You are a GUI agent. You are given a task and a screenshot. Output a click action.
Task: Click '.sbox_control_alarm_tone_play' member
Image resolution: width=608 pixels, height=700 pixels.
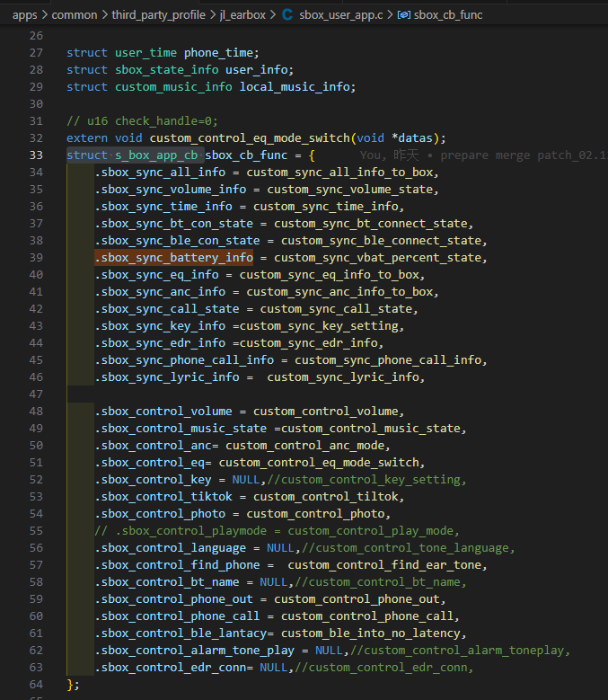(195, 651)
